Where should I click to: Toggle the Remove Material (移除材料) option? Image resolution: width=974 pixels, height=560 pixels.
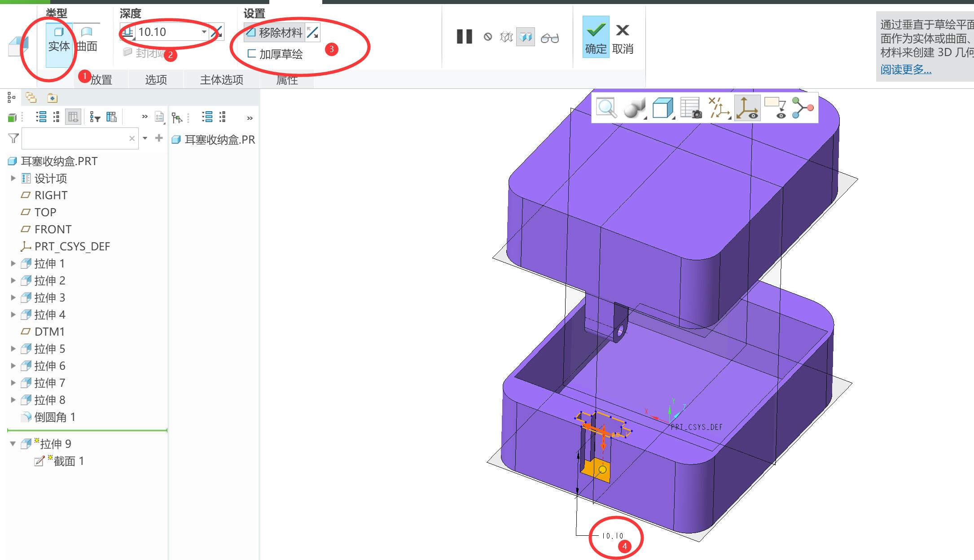point(274,32)
